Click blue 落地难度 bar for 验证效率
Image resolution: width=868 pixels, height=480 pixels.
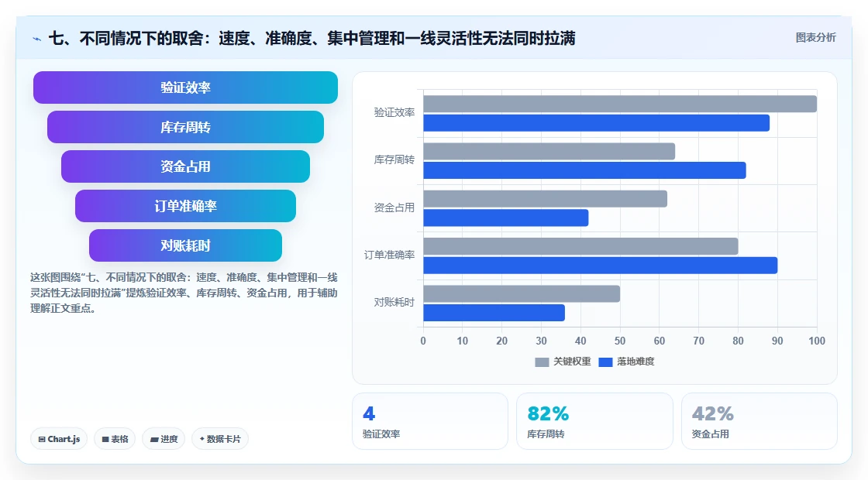click(x=596, y=123)
